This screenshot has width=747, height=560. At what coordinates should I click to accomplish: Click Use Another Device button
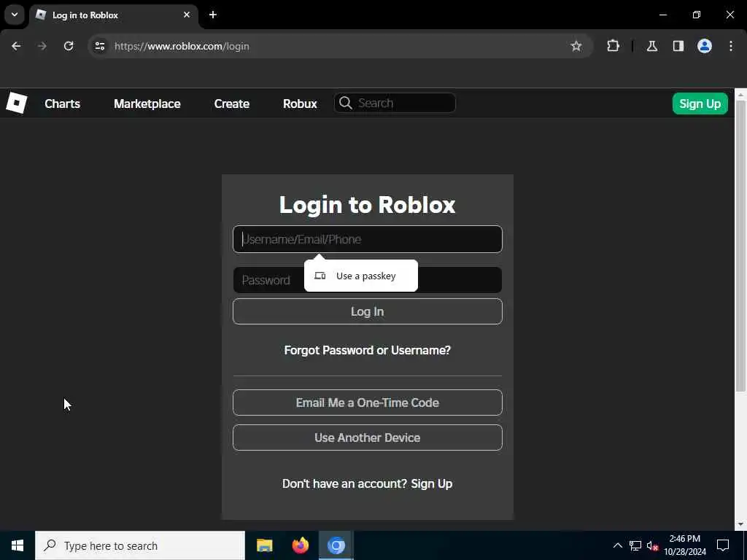pyautogui.click(x=368, y=437)
